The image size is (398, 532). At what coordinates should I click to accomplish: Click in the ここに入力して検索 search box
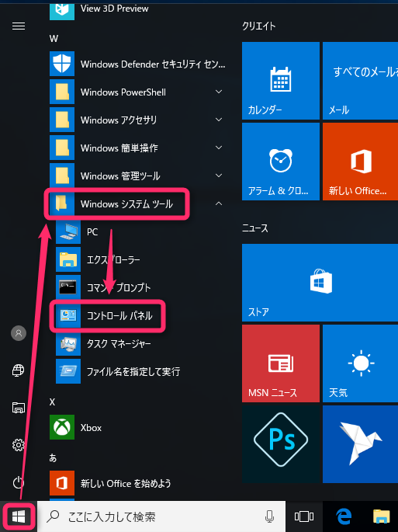click(x=161, y=516)
